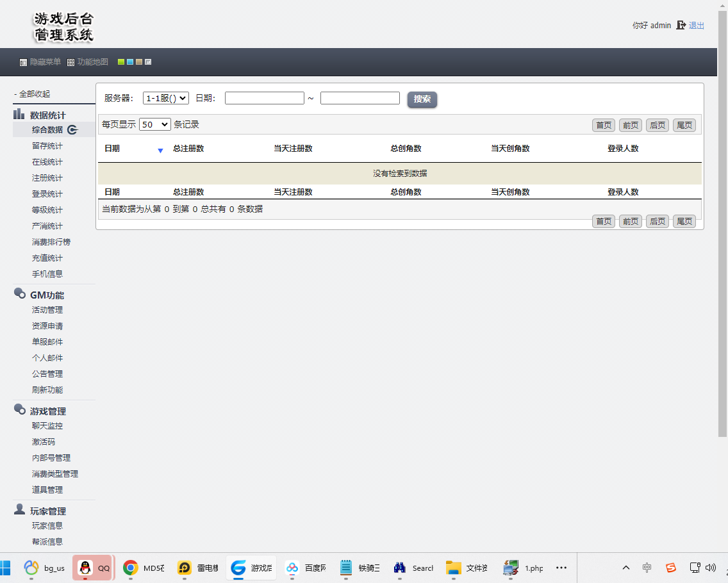Click the 隐藏菜单 panel icon
Image resolution: width=728 pixels, height=583 pixels.
(x=24, y=62)
